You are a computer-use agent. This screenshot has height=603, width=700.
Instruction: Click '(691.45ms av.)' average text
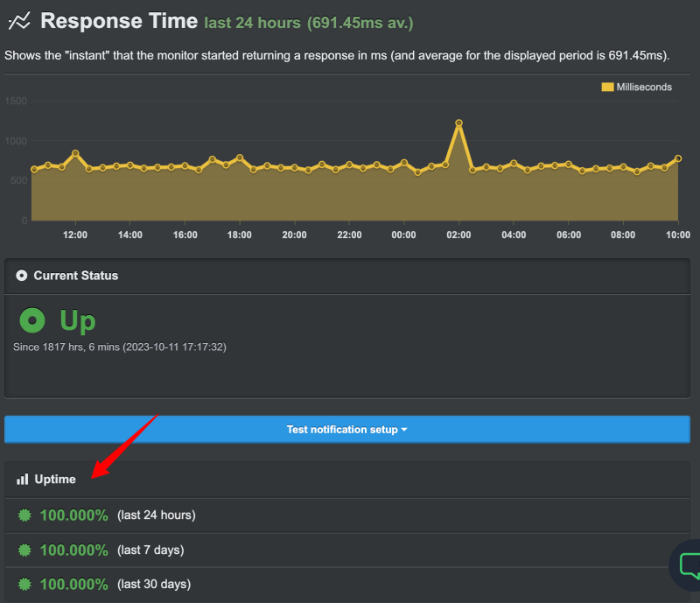(x=360, y=23)
